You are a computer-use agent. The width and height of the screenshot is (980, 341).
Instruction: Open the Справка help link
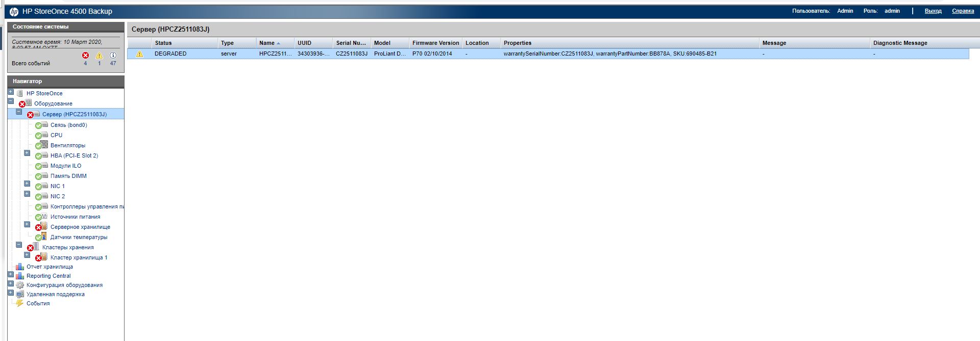963,11
